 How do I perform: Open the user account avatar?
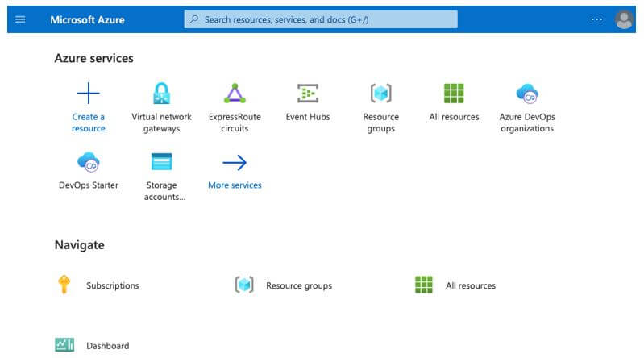[x=624, y=19]
